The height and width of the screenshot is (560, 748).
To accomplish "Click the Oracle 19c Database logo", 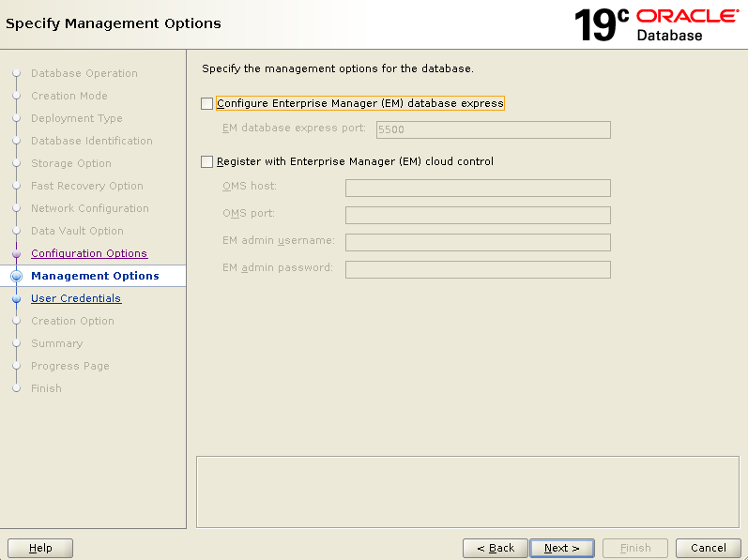I will [657, 24].
